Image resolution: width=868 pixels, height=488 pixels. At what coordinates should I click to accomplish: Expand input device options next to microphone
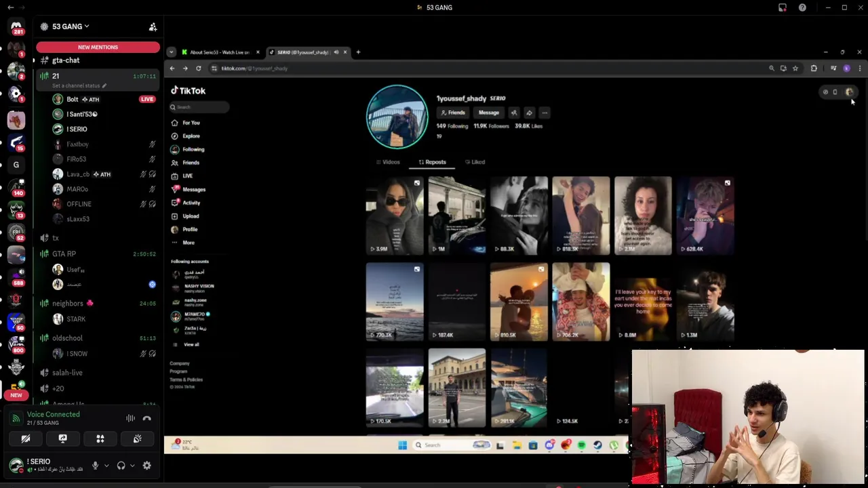[106, 466]
